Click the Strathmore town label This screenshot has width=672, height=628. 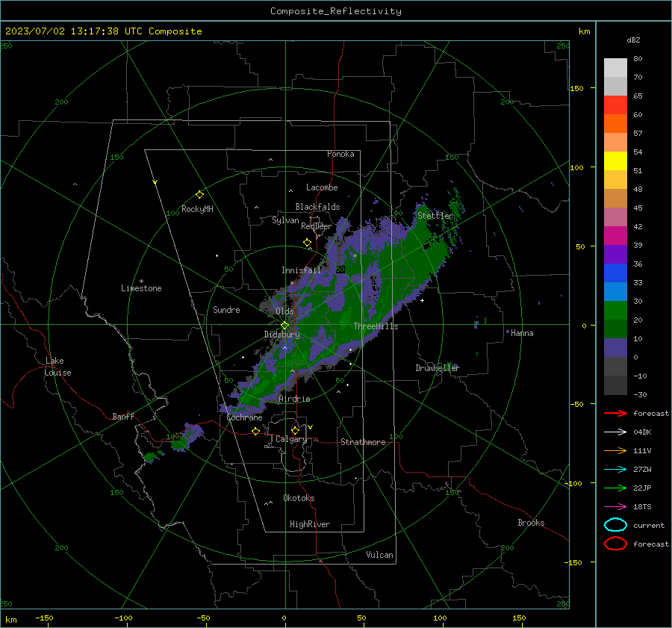coord(363,442)
